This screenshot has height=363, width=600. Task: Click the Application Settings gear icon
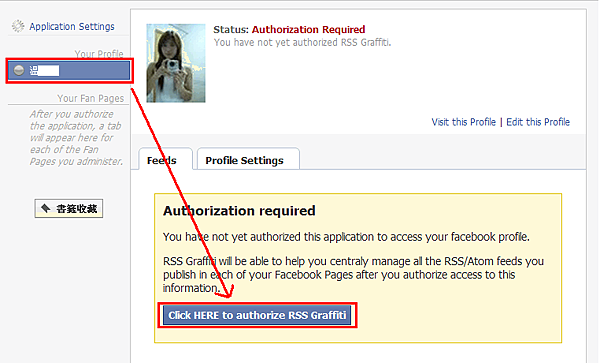(x=18, y=26)
